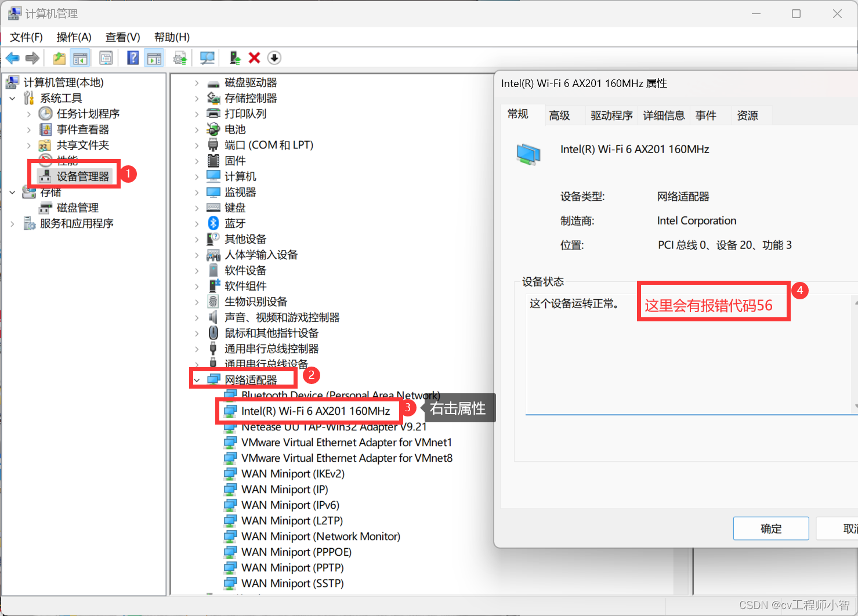Click inside the 设备状态 text box
The height and width of the screenshot is (616, 858).
click(x=690, y=354)
